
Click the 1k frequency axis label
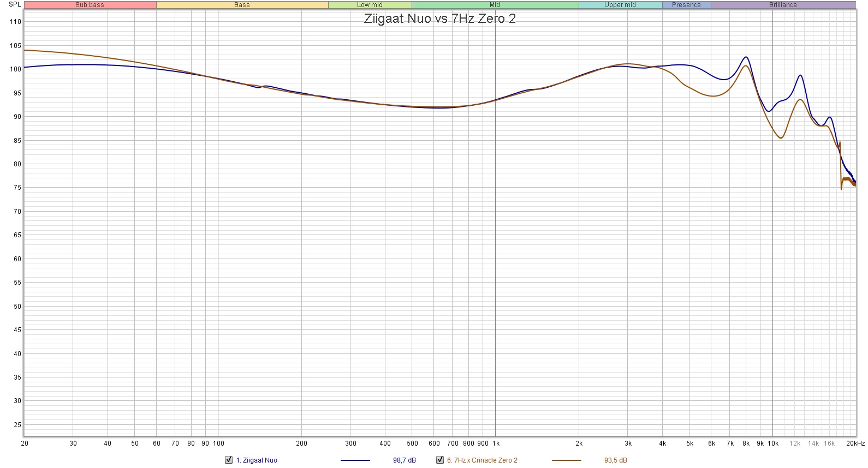[496, 443]
